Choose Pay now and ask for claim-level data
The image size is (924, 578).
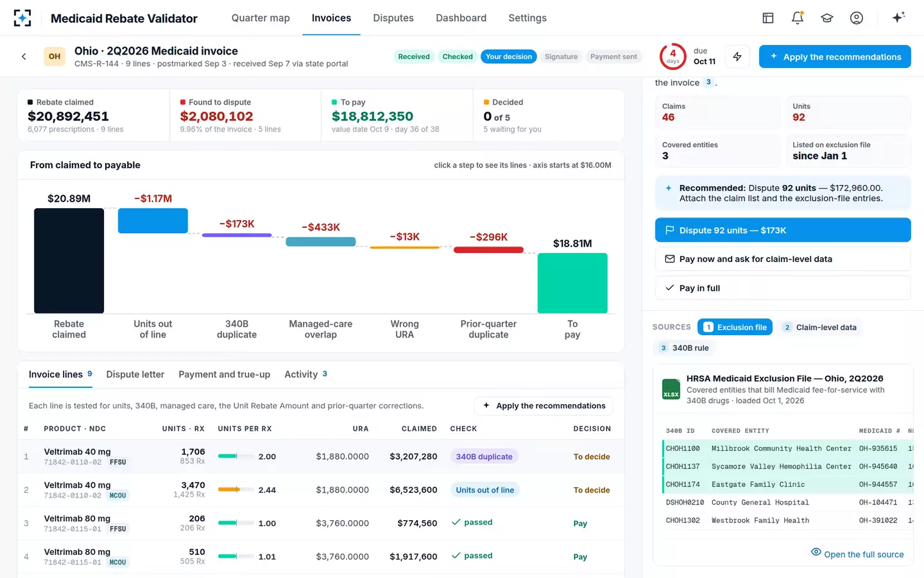783,259
